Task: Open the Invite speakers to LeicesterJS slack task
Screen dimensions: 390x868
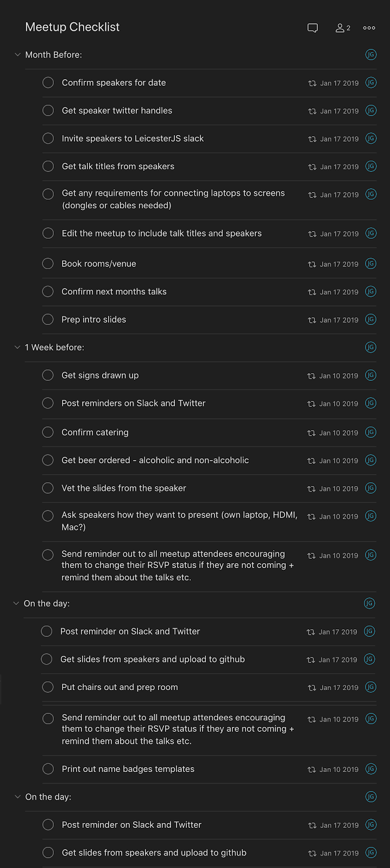Action: pyautogui.click(x=133, y=138)
